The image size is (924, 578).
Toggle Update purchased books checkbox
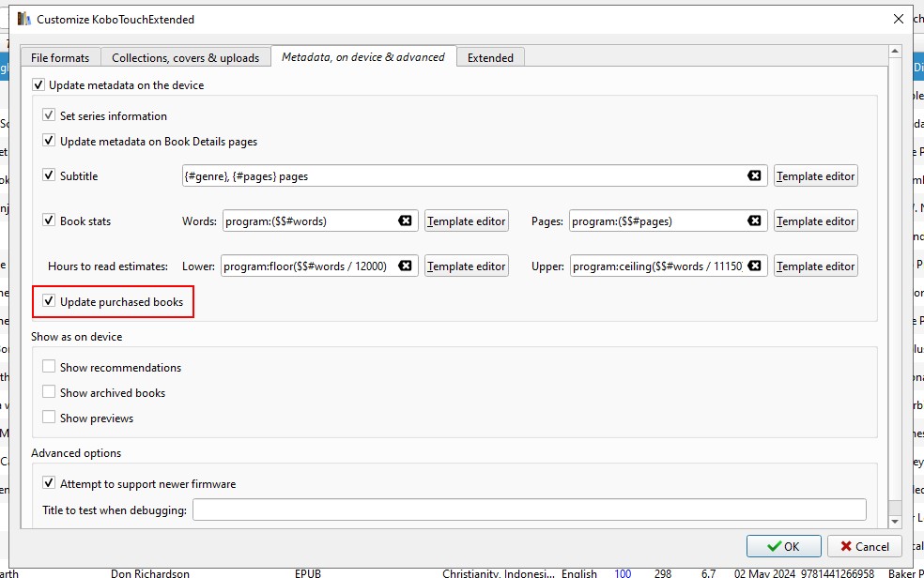[49, 301]
